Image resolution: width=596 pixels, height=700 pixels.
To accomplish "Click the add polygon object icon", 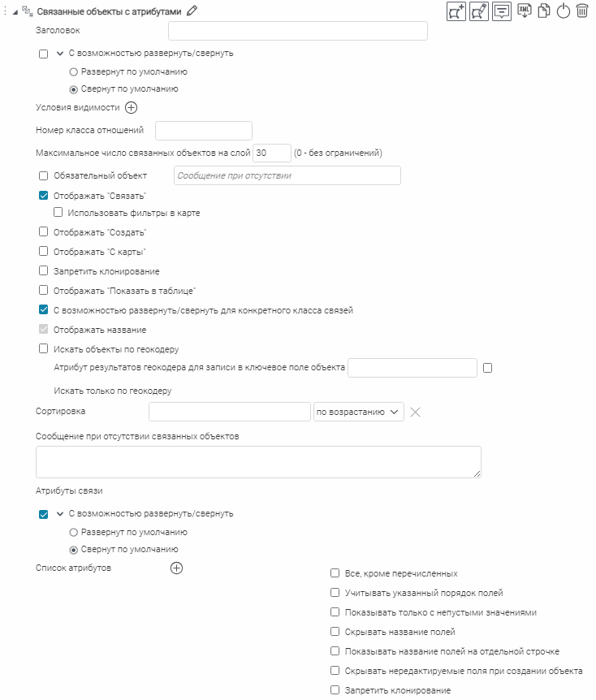I will point(456,11).
